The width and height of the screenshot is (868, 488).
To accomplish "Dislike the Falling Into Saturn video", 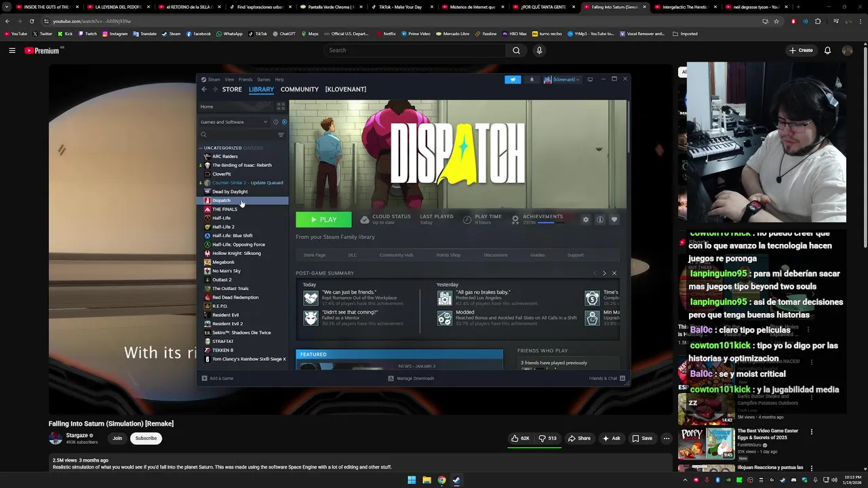I will [x=547, y=439].
